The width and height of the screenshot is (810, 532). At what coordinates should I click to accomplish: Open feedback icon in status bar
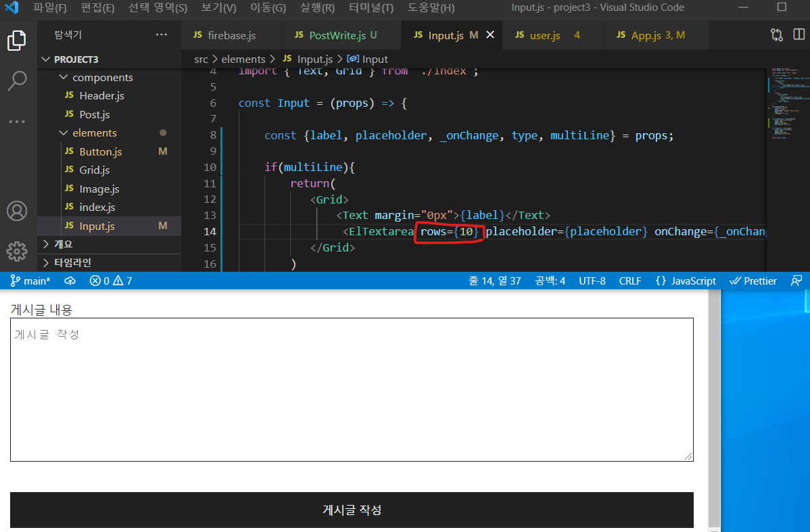796,281
